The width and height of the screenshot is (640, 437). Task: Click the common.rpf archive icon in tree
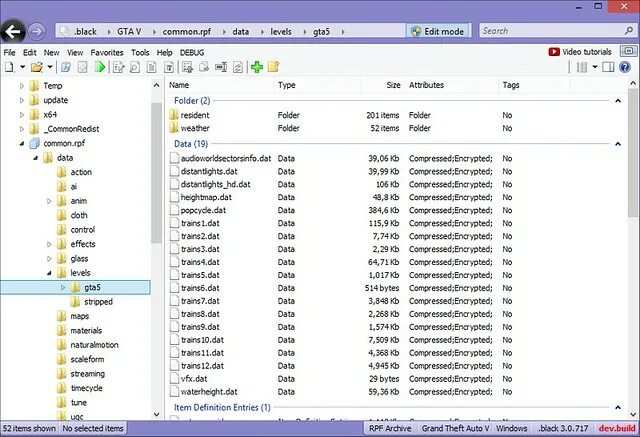[x=35, y=143]
